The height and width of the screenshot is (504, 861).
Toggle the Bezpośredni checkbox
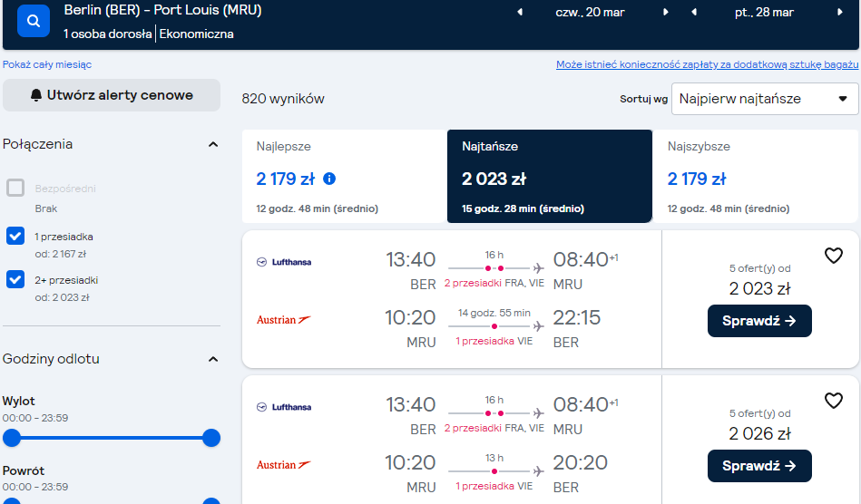(x=15, y=188)
